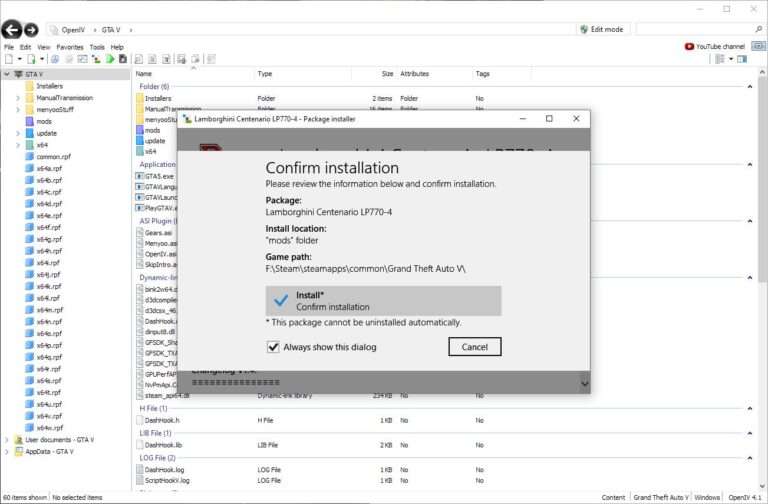This screenshot has height=504, width=768.
Task: Open the Favorites menu
Action: [x=69, y=47]
